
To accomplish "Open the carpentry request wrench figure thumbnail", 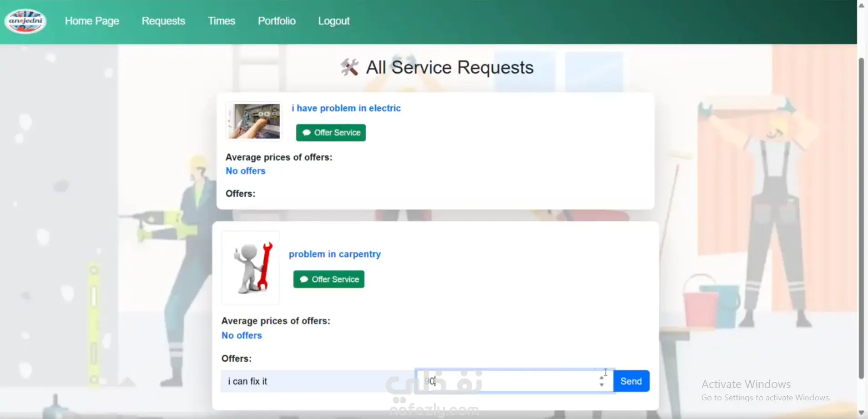I will (251, 268).
